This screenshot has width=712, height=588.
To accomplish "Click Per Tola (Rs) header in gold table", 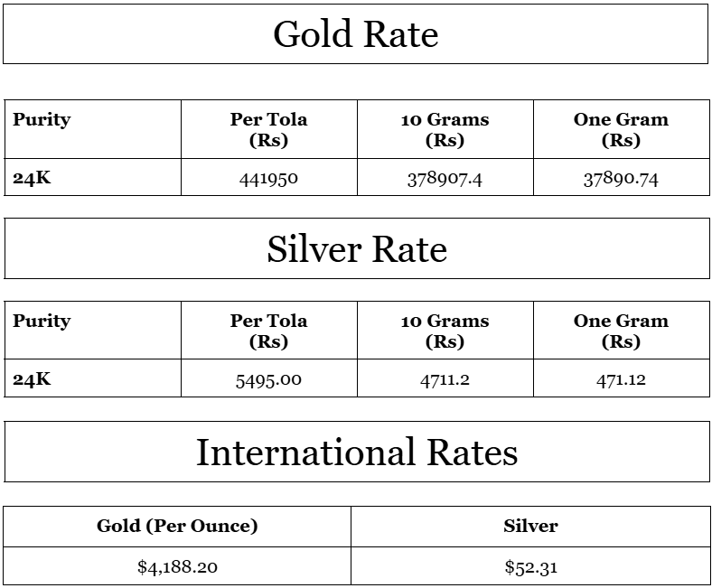I will (268, 130).
